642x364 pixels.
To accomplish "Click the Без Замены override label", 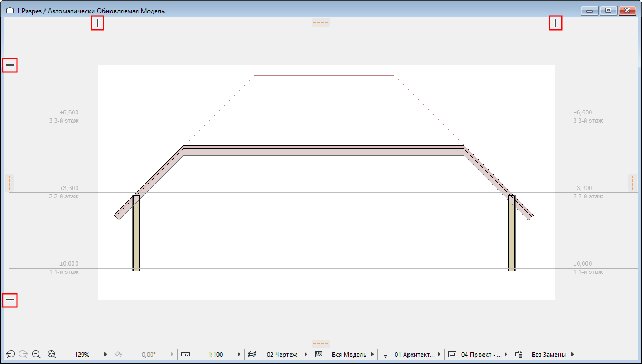I will pyautogui.click(x=549, y=355).
